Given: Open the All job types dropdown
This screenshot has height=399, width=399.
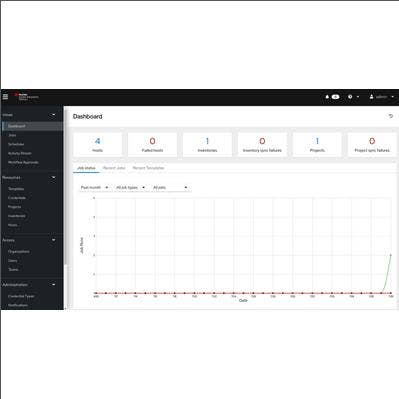Looking at the screenshot, I should coord(130,188).
